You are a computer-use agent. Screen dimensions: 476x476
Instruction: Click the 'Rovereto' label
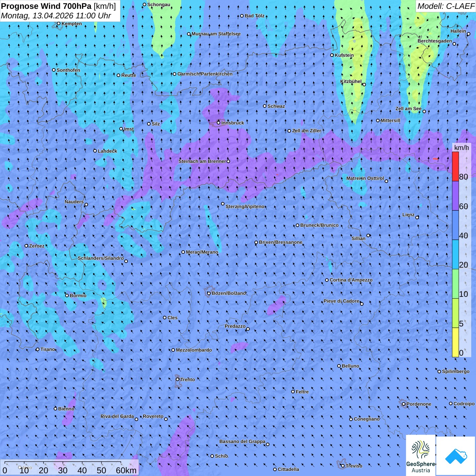153,416
